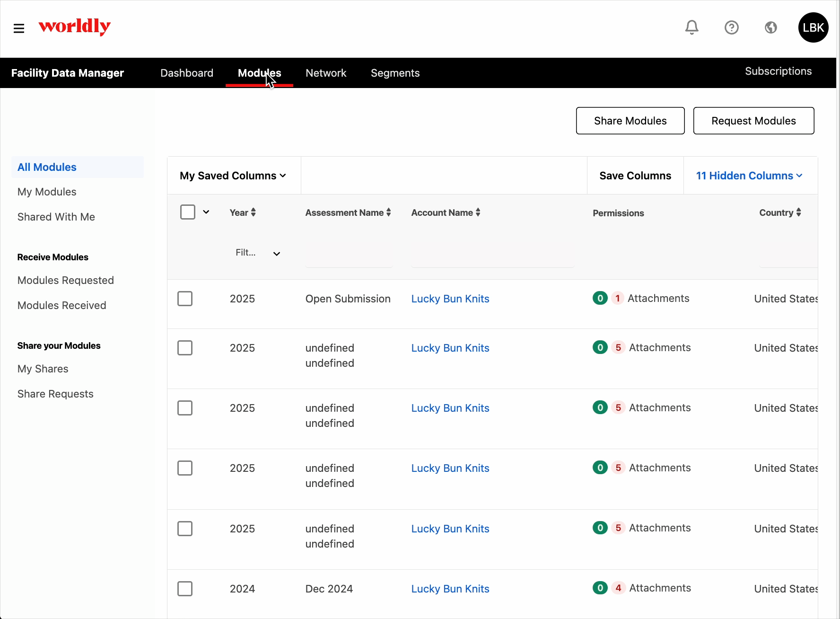Open the LBK user avatar menu
The width and height of the screenshot is (840, 619).
click(x=813, y=27)
